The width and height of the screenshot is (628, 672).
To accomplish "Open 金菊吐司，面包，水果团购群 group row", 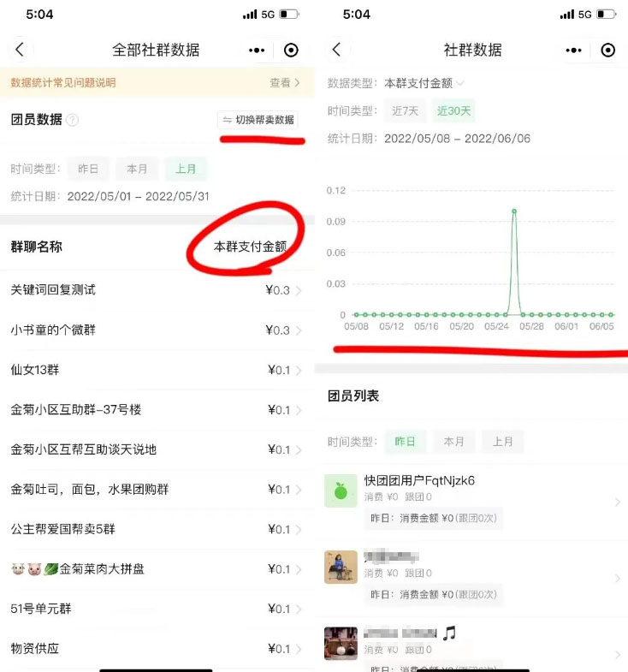I will 154,490.
